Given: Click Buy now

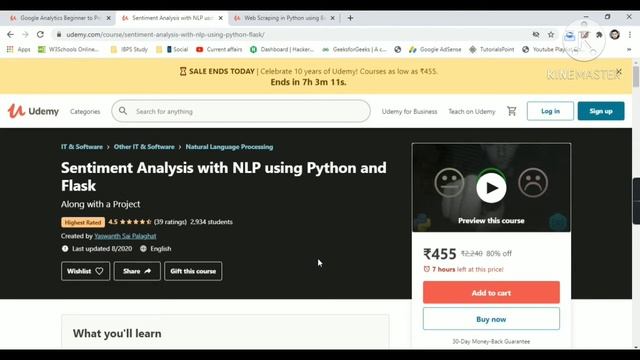Looking at the screenshot, I should pyautogui.click(x=491, y=319).
